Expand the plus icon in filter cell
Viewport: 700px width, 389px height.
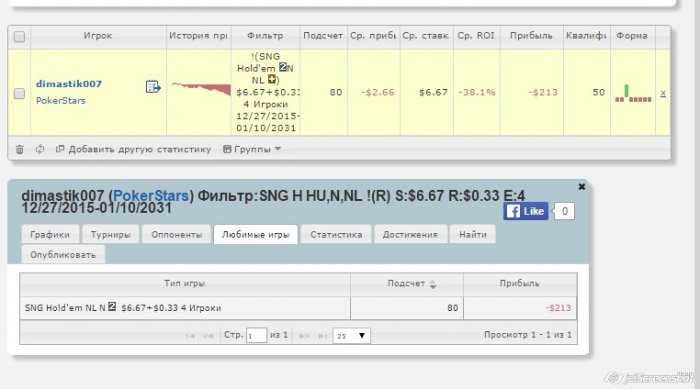click(x=271, y=79)
